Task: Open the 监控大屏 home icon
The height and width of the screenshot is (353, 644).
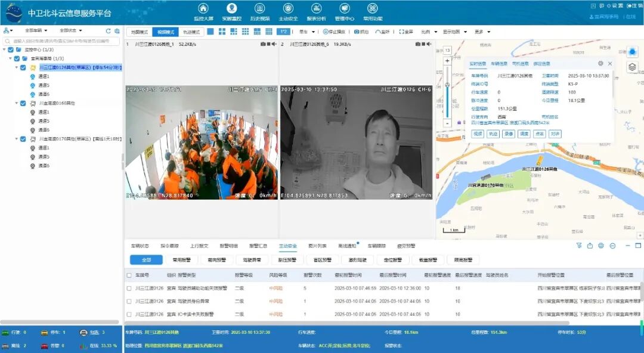Action: point(203,8)
